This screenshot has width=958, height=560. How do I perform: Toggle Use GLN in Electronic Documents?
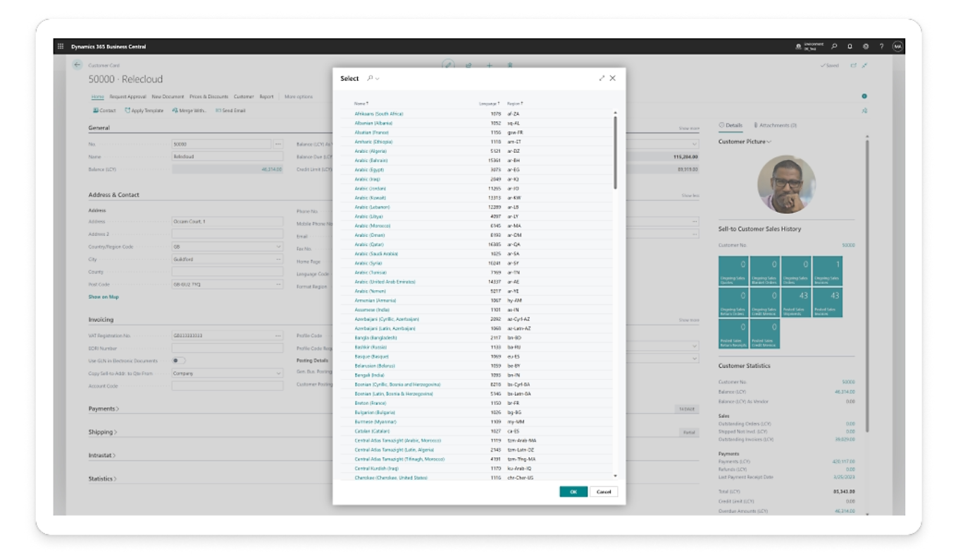(x=178, y=361)
